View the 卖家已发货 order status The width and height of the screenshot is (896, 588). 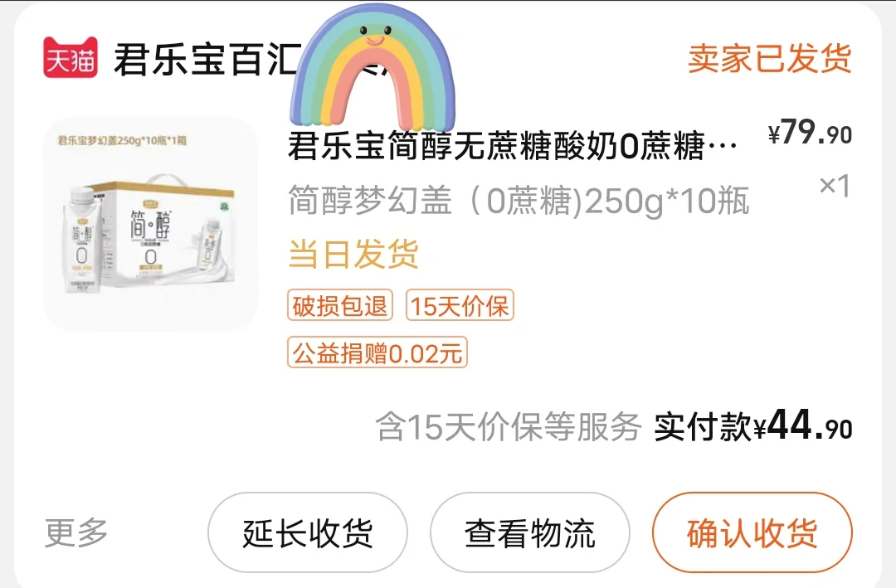coord(769,58)
